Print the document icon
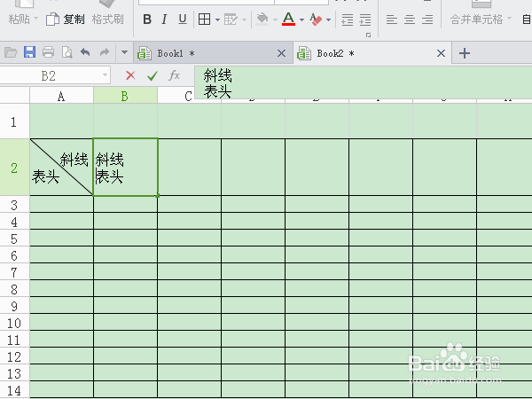Image resolution: width=532 pixels, height=399 pixels. tap(48, 52)
